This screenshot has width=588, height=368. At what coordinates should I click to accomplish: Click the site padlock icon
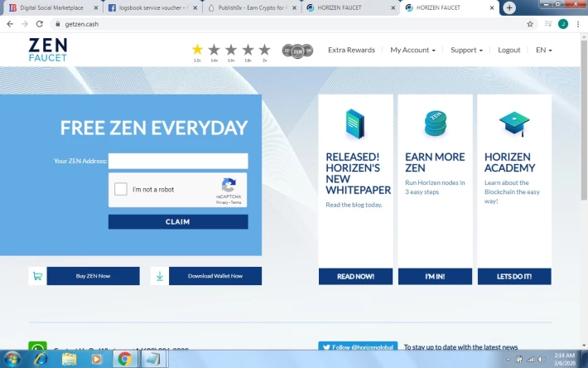[x=57, y=24]
